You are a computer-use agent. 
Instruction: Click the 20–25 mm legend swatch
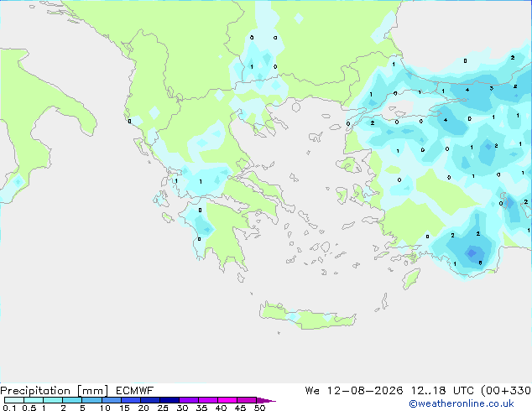(x=149, y=400)
